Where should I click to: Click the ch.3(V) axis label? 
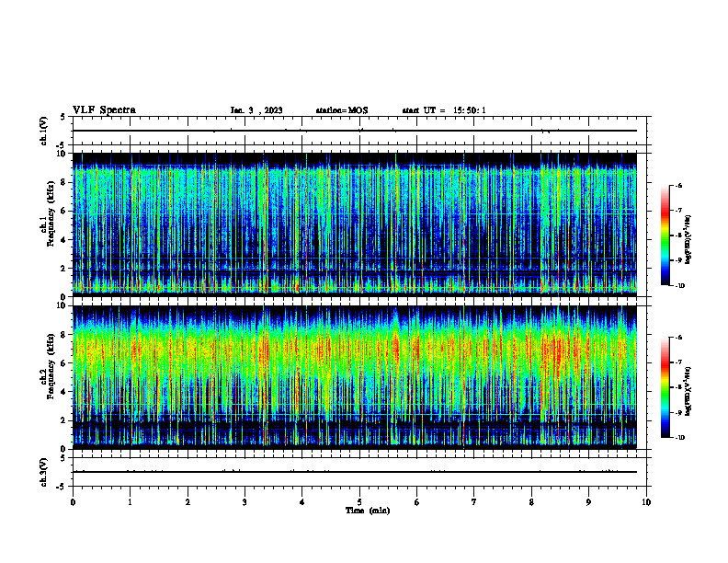[x=44, y=472]
